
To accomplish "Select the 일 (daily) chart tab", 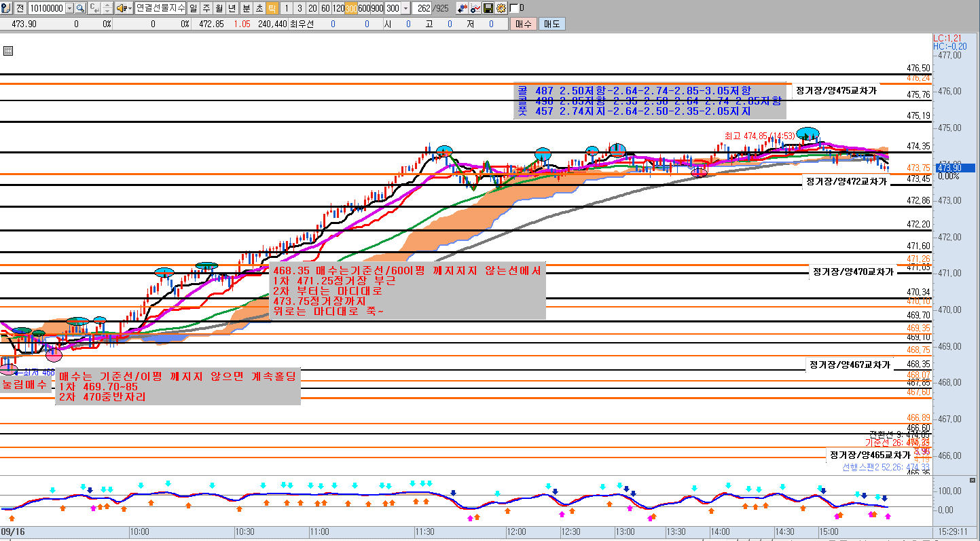I will (x=194, y=8).
